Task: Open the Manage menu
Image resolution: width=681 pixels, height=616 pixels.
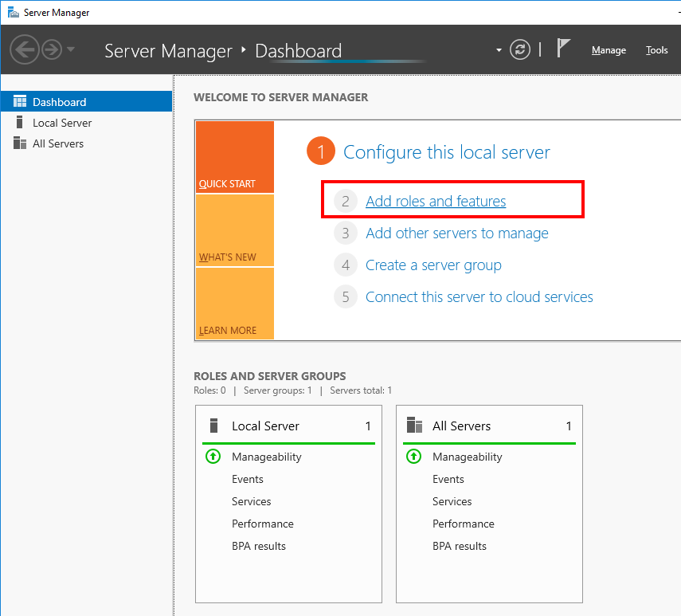Action: (609, 50)
